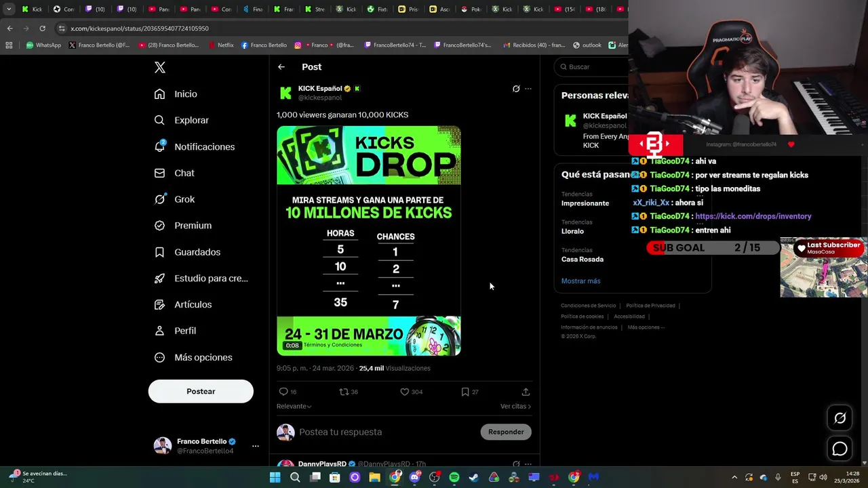Go back with the Post back arrow
This screenshot has width=868, height=488.
(281, 67)
